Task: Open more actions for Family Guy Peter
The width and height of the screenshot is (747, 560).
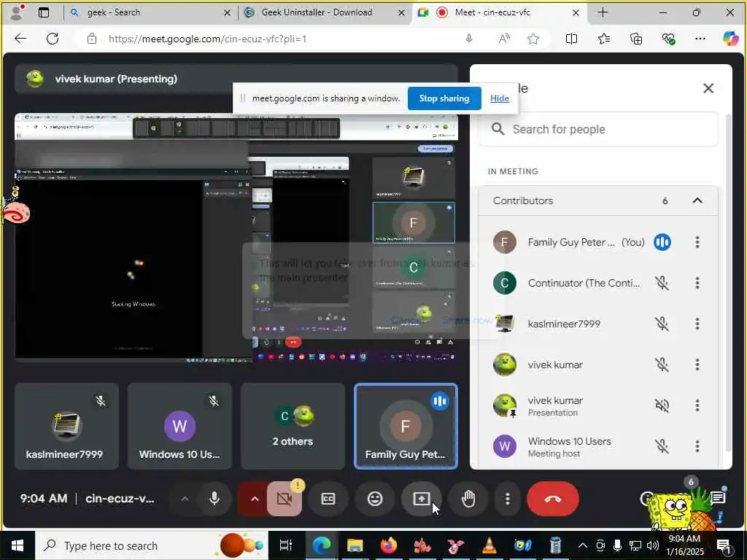Action: [697, 242]
